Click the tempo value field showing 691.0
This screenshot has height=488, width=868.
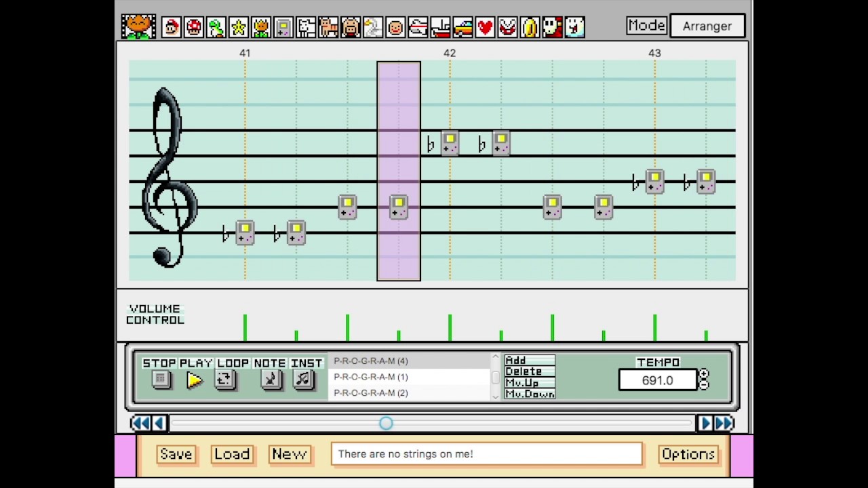coord(657,380)
